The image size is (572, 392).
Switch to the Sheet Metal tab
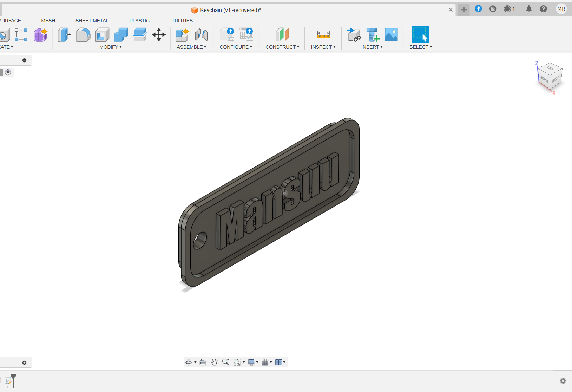(92, 21)
